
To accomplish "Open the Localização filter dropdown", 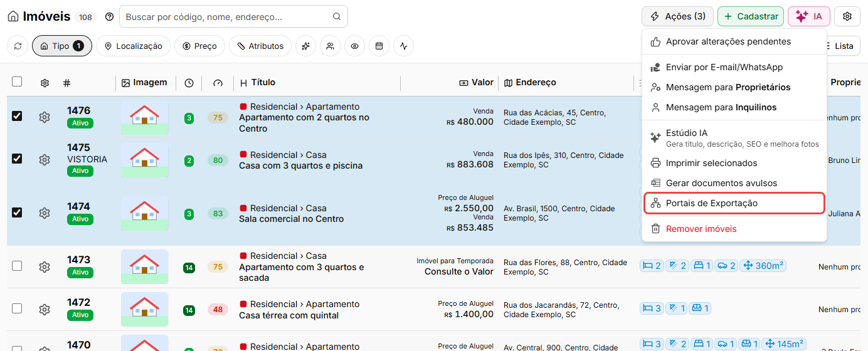I will point(133,46).
